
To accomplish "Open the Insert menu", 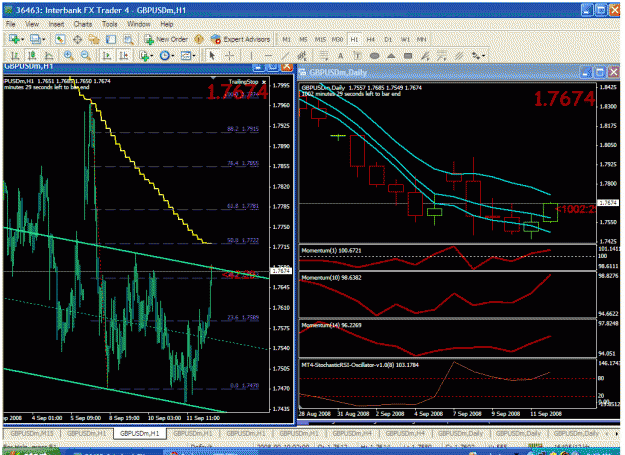I will 56,24.
